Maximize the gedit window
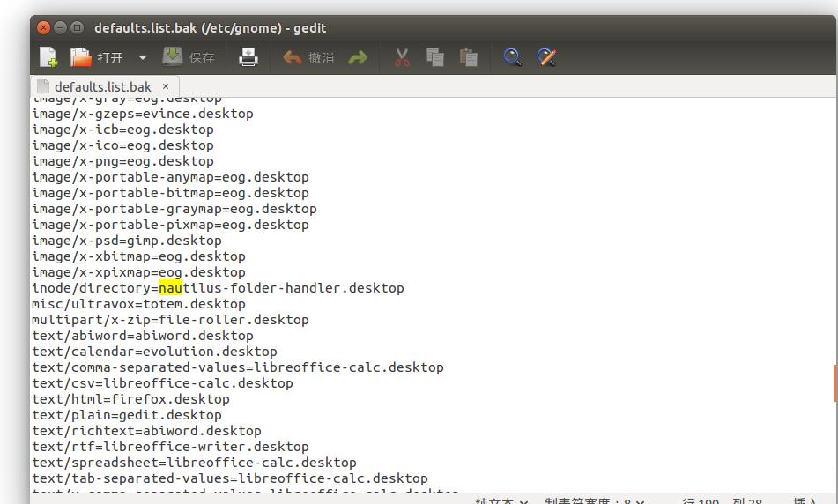838x504 pixels. [77, 27]
